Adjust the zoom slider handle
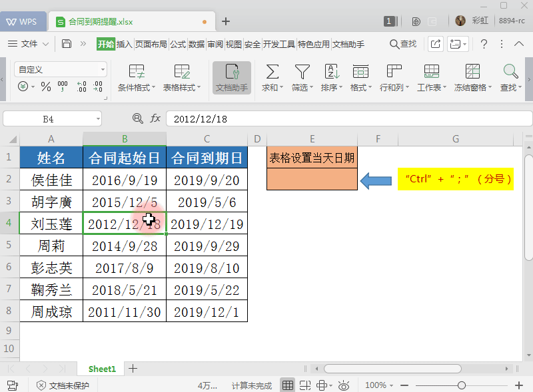533x392 pixels. pyautogui.click(x=461, y=385)
